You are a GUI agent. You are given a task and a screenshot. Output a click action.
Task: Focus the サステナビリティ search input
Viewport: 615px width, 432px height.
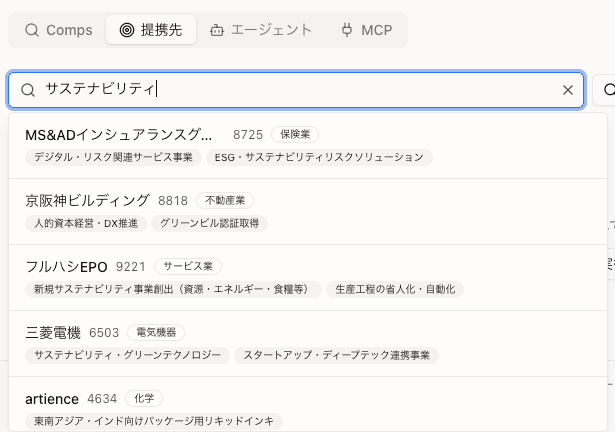(x=296, y=90)
